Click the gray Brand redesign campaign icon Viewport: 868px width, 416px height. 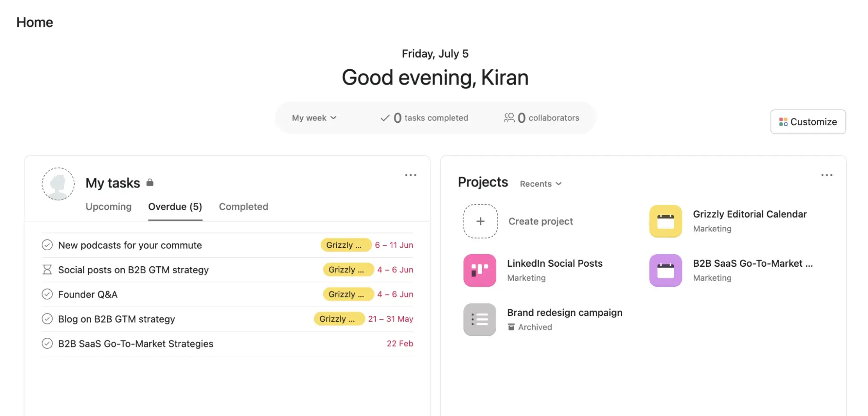(479, 320)
